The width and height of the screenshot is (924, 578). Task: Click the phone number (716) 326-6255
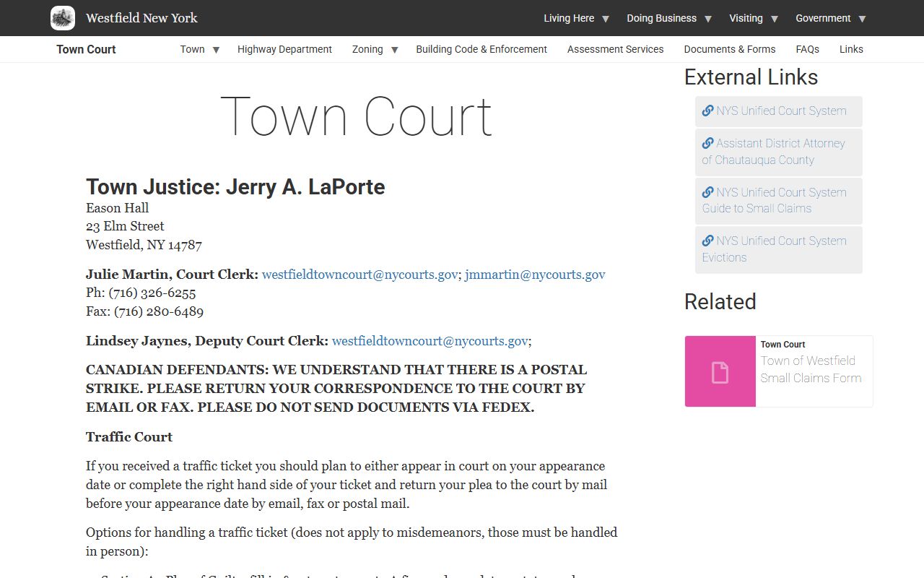[152, 293]
